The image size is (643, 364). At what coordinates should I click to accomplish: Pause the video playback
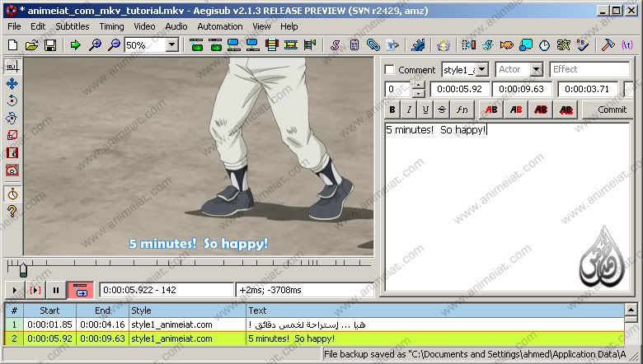[x=56, y=290]
